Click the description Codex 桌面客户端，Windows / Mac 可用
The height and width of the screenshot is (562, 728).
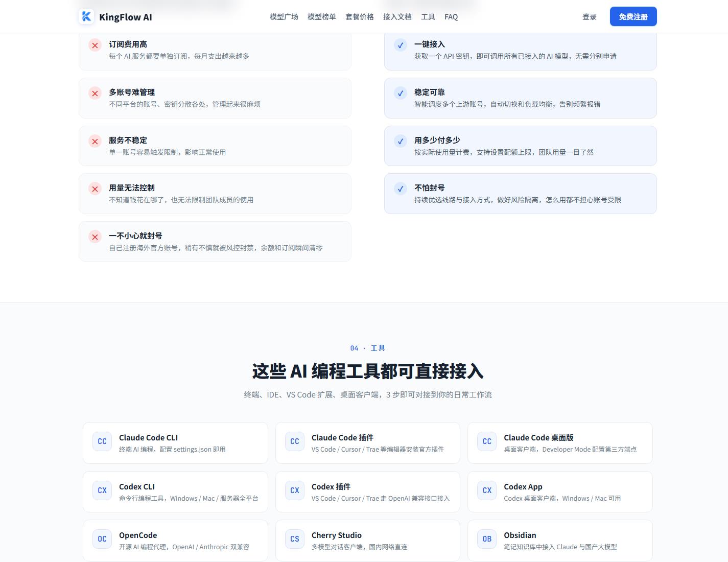pyautogui.click(x=562, y=499)
